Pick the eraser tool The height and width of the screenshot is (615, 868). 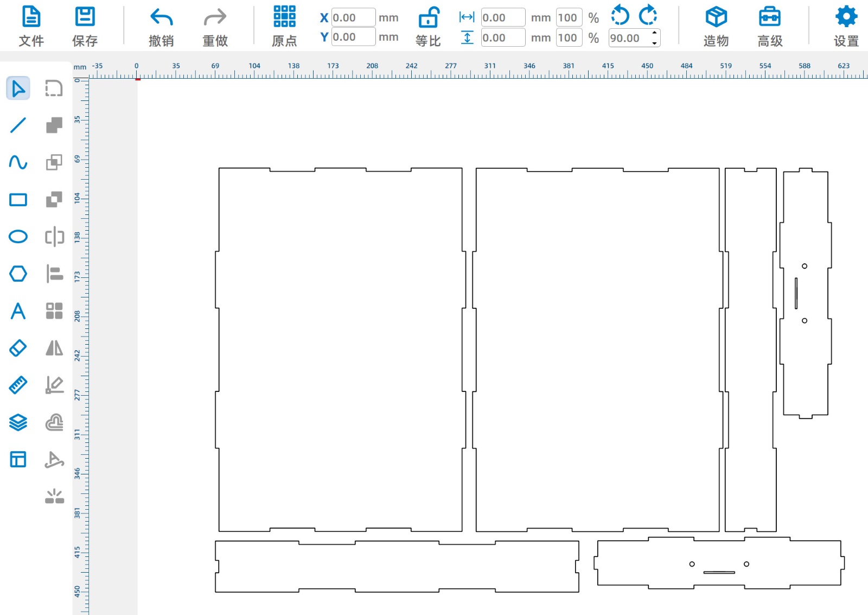point(18,348)
